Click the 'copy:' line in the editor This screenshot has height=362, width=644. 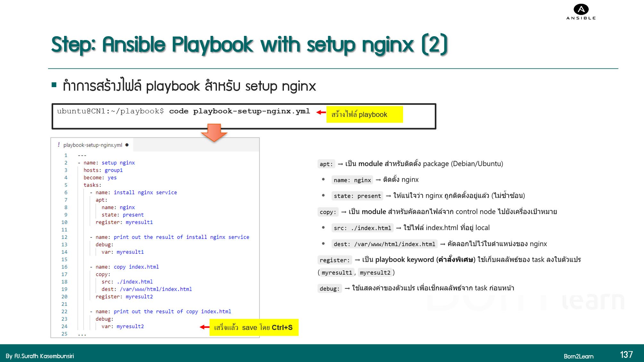coord(103,274)
